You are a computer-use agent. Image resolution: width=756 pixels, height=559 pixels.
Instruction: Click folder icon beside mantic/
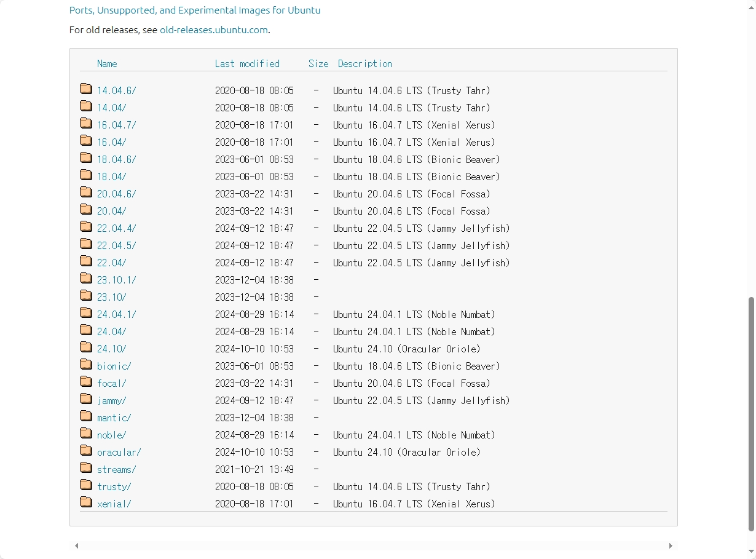[x=86, y=416]
